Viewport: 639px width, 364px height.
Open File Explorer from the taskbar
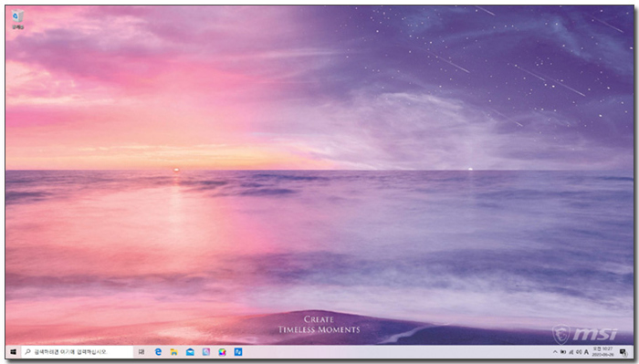click(x=174, y=352)
